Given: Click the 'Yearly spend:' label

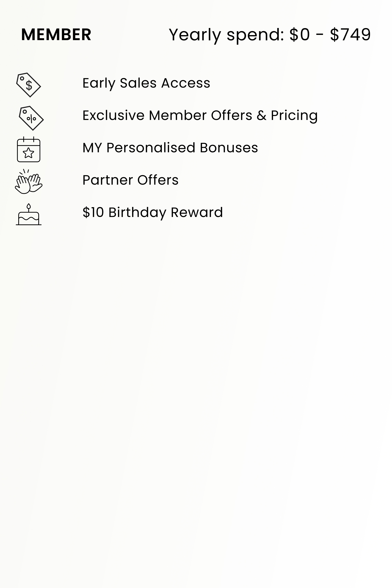Looking at the screenshot, I should coord(226,34).
